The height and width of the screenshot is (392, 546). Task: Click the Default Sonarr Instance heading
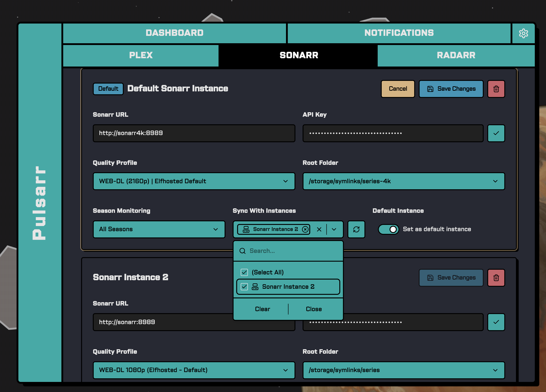tap(178, 88)
